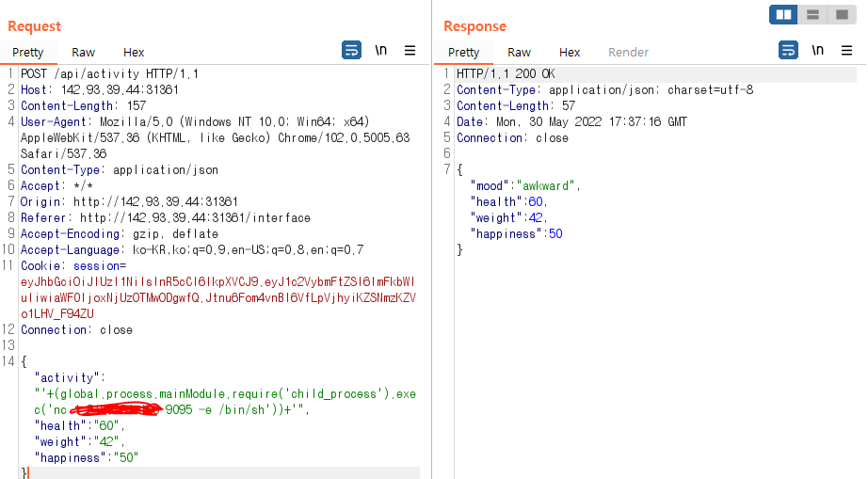The width and height of the screenshot is (868, 479).
Task: Select Pretty tab in Request panel
Action: coord(27,53)
